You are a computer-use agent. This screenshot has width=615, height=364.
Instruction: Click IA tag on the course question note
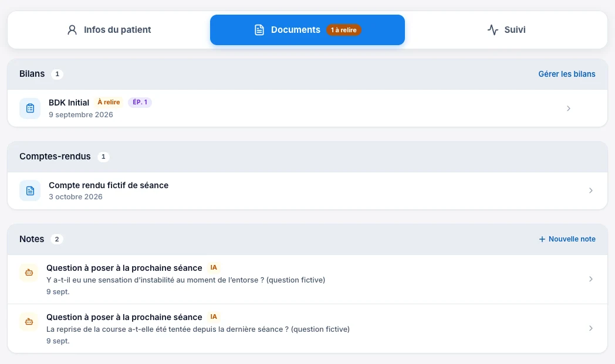(x=214, y=317)
